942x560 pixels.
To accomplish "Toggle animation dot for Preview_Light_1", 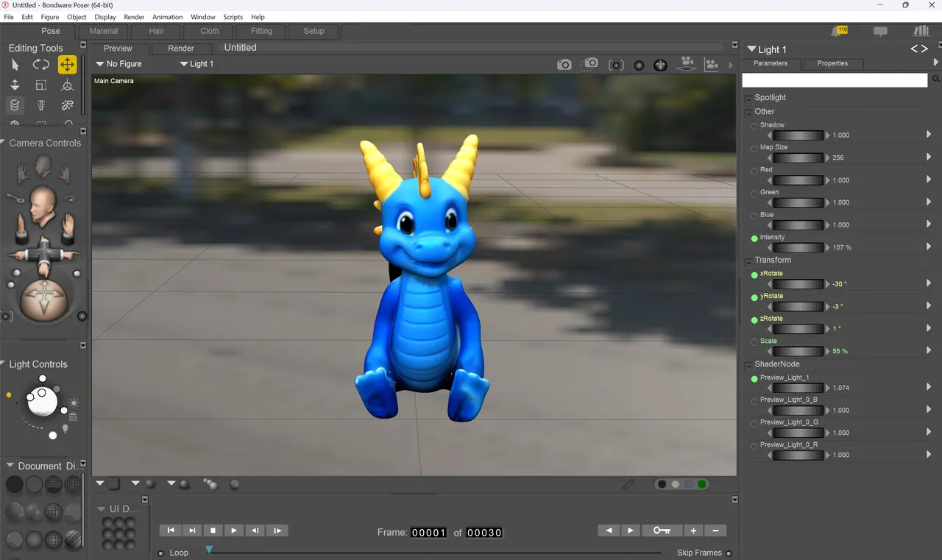I will pyautogui.click(x=754, y=379).
